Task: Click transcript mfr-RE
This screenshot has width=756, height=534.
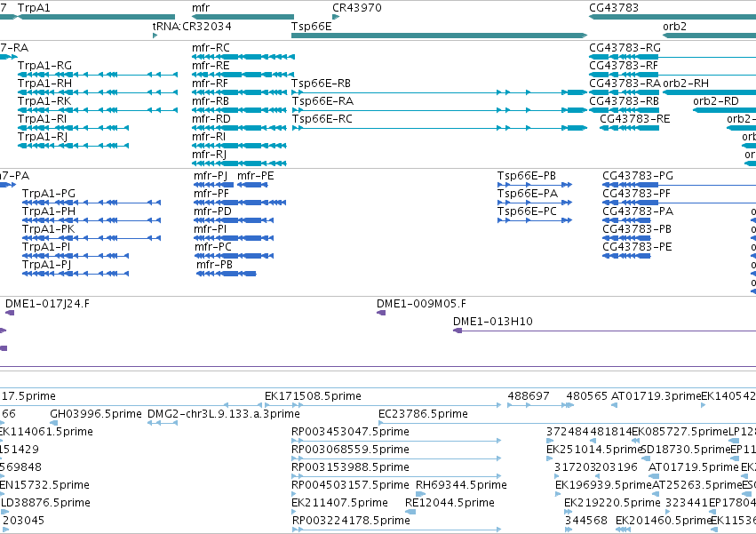Action: pos(211,66)
